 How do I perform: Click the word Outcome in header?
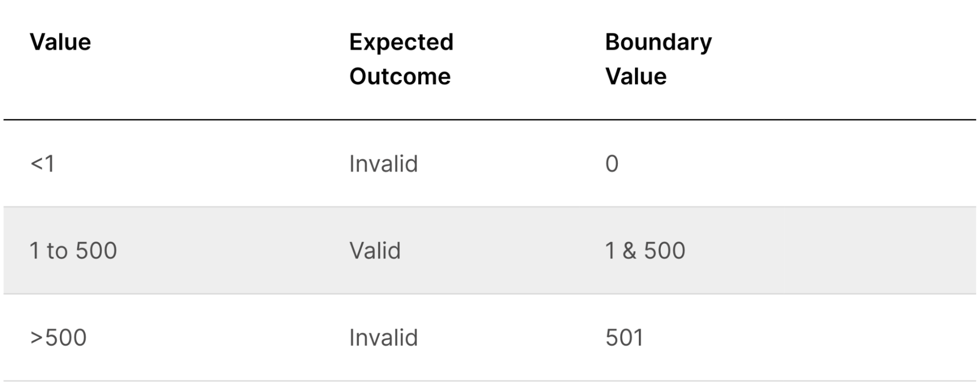click(400, 77)
